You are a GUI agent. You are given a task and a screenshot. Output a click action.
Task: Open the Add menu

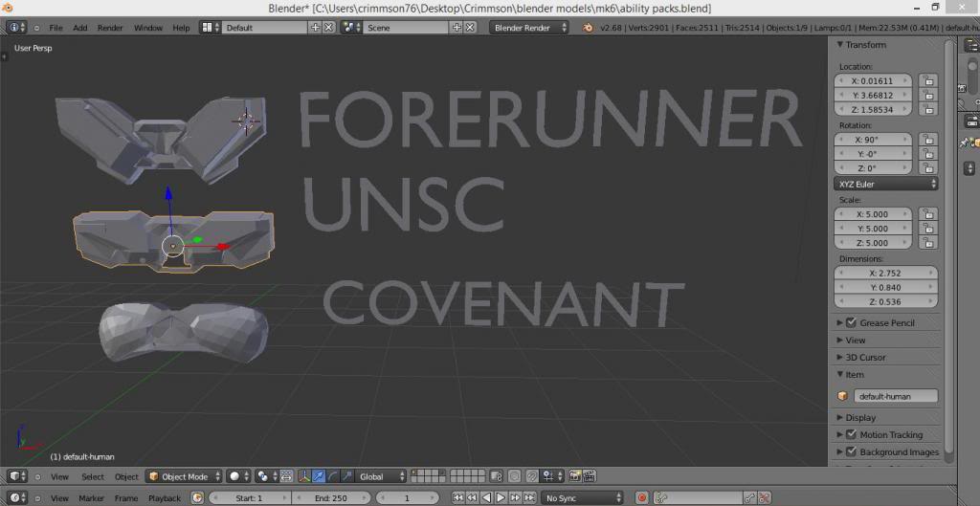tap(80, 28)
